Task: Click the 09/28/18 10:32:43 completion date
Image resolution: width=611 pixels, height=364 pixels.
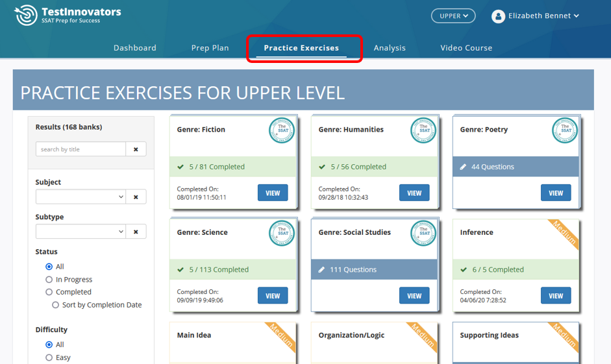Action: 343,197
